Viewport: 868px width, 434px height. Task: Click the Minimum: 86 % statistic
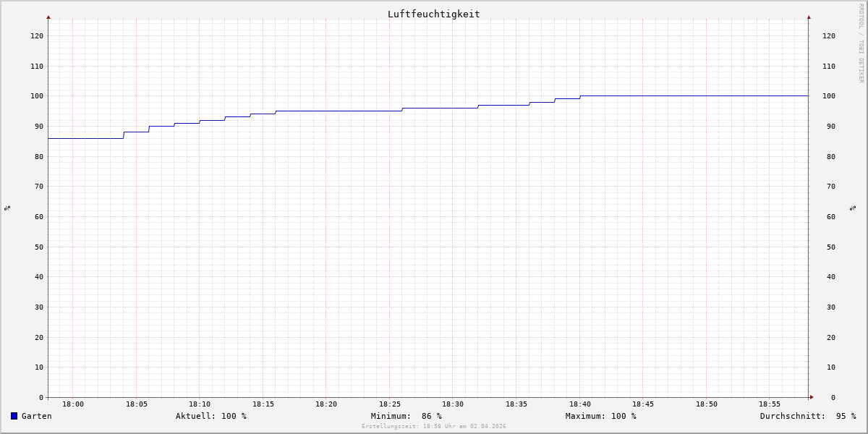406,416
